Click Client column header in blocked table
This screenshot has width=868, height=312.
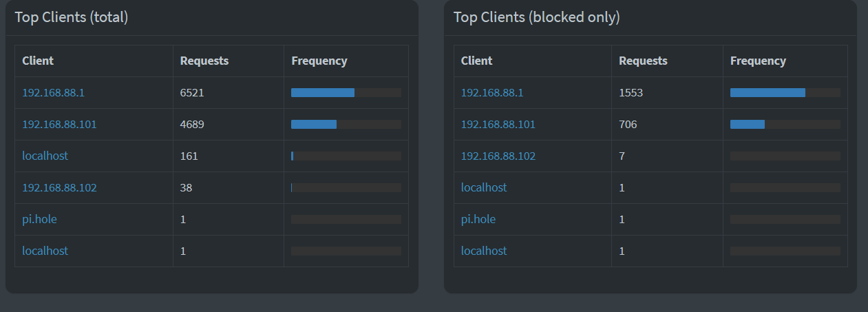tap(477, 61)
